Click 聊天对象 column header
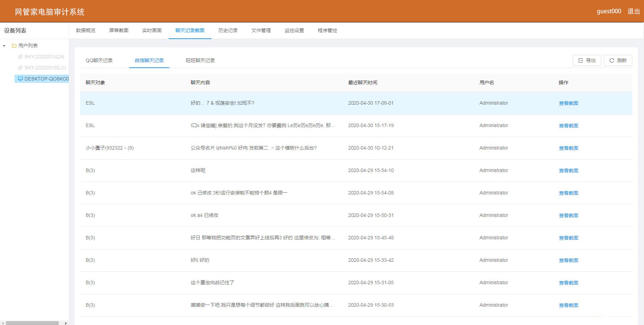 (x=95, y=83)
